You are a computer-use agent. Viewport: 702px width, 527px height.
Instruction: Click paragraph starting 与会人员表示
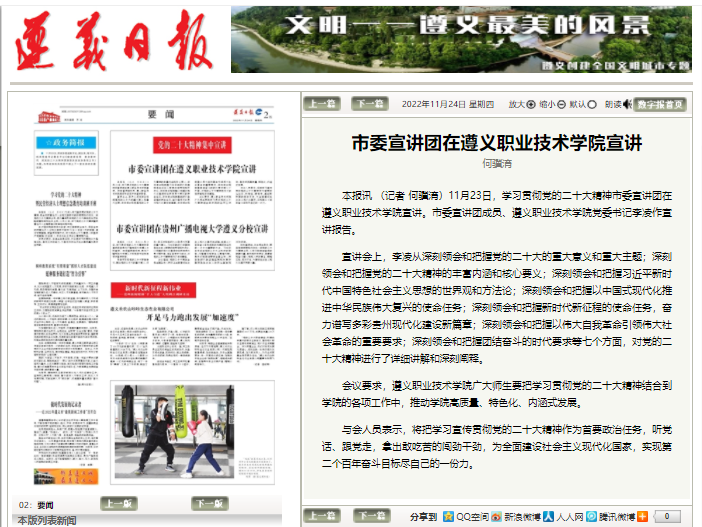tap(497, 446)
